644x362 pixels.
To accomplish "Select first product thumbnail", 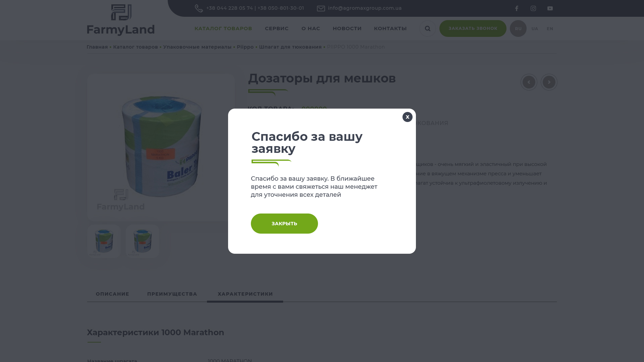I will 104,241.
